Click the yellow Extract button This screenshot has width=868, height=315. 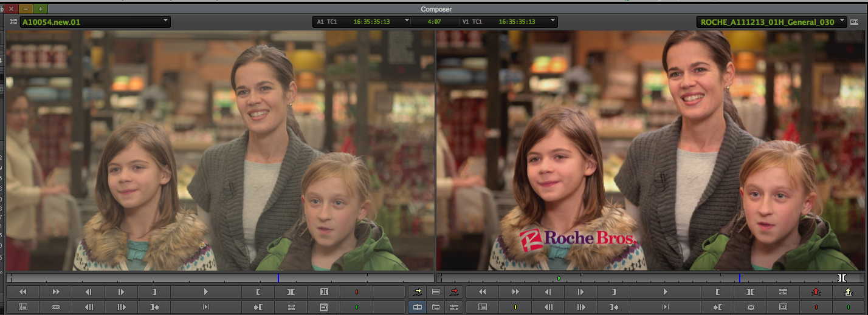point(848,292)
